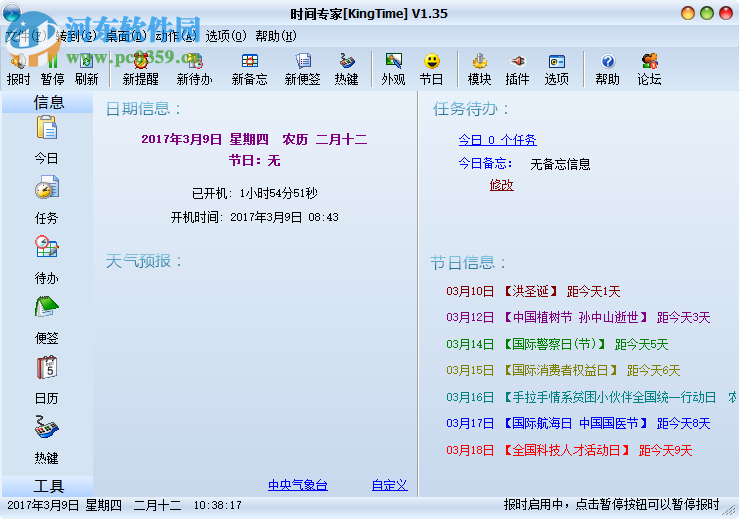Click the 报时 speaker toolbar icon

18,69
